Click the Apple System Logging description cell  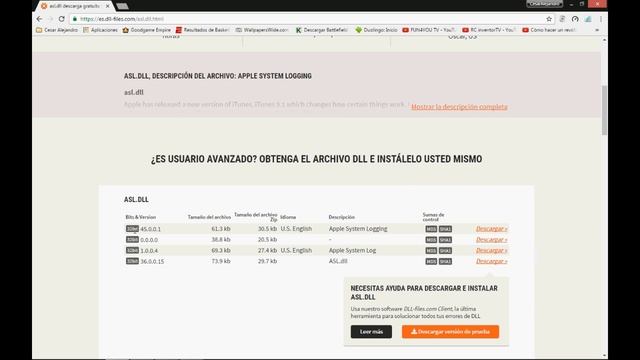358,229
